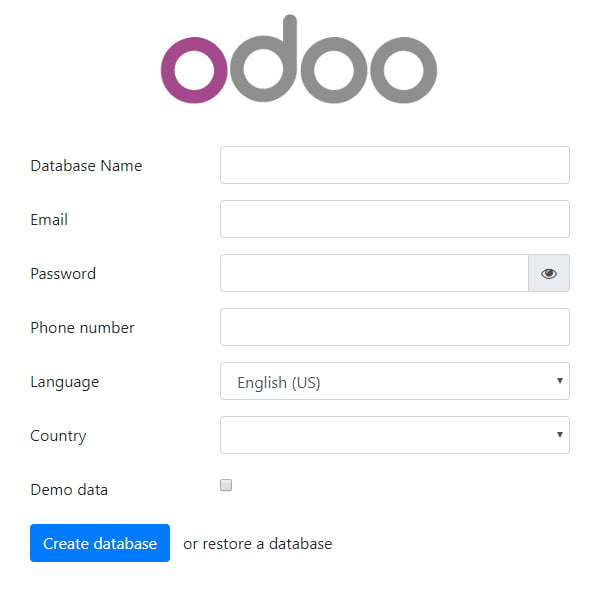This screenshot has height=594, width=603.
Task: Click the Phone number input box
Action: pyautogui.click(x=394, y=327)
